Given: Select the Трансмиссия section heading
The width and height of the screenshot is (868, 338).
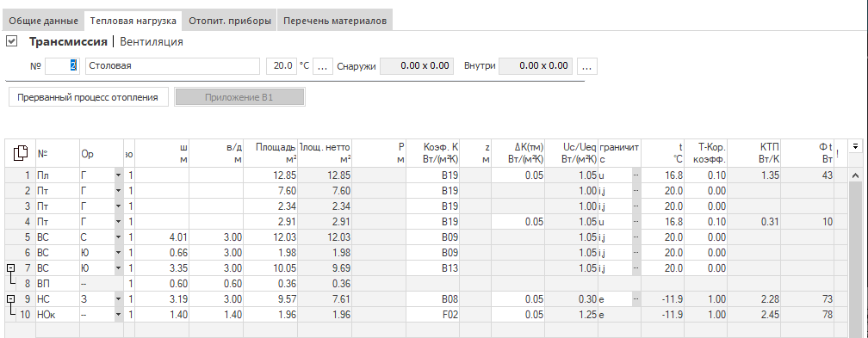Looking at the screenshot, I should pos(68,41).
